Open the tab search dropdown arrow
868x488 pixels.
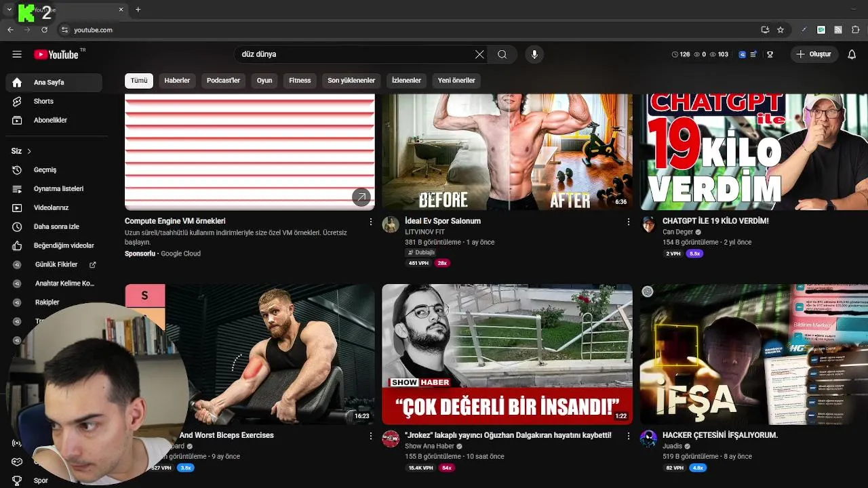(x=9, y=9)
